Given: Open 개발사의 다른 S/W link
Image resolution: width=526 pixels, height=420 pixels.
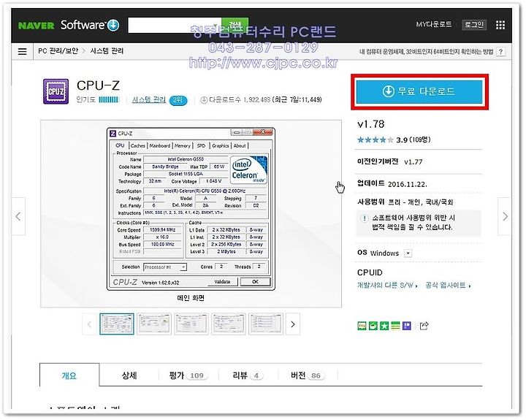Looking at the screenshot, I should tap(387, 286).
